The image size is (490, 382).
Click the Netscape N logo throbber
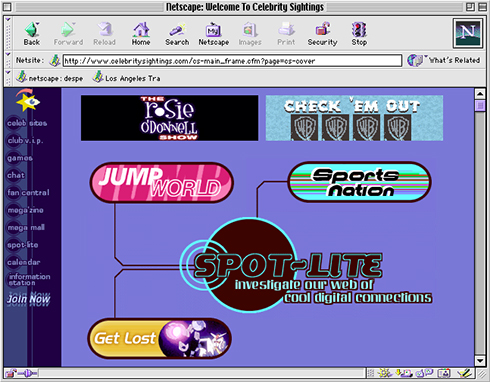(468, 33)
